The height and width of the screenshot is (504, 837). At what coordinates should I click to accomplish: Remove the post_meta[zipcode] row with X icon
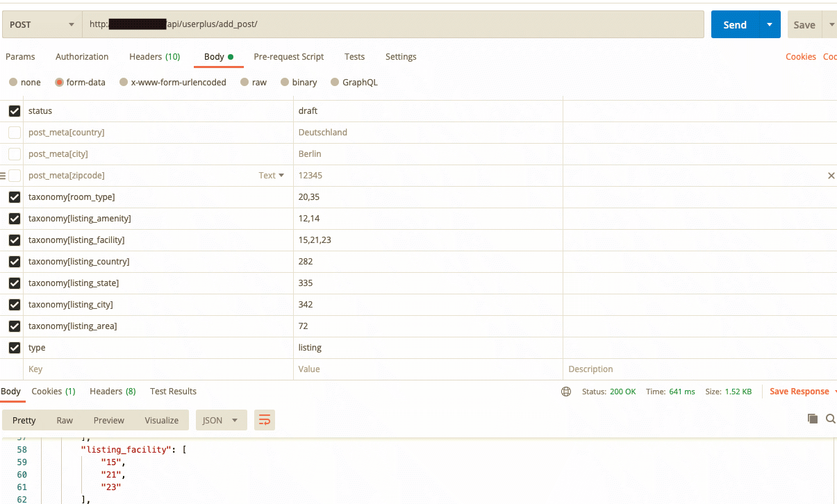(831, 176)
